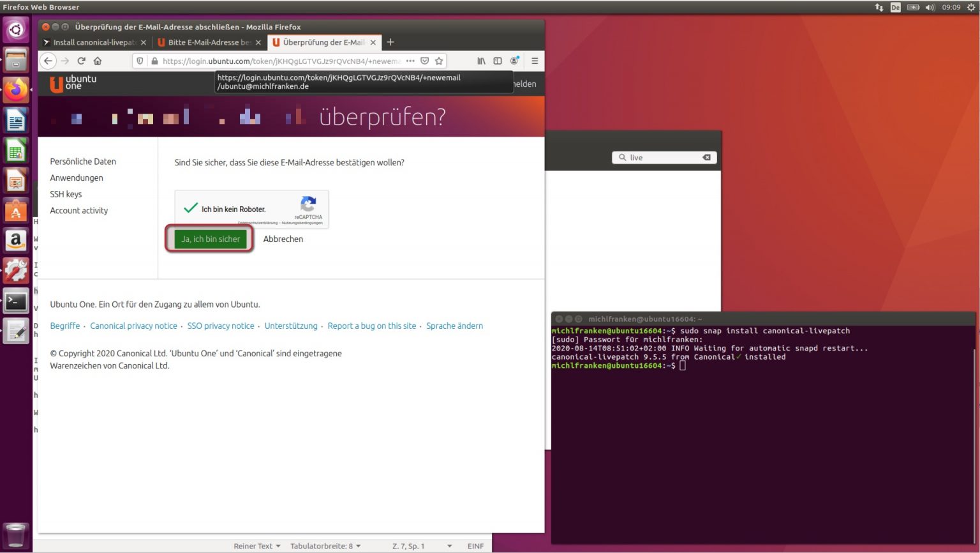Toggle the 'Ich bin kein Roboter' checkbox
Image resolution: width=980 pixels, height=553 pixels.
coord(190,208)
